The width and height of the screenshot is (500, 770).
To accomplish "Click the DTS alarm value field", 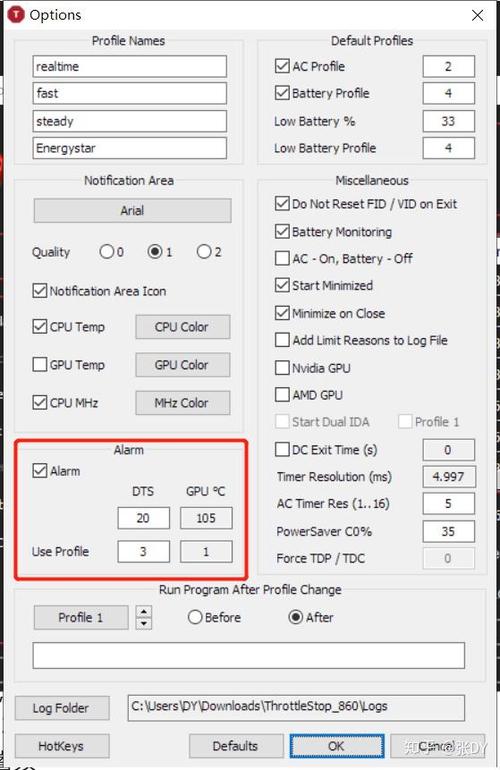I will (x=143, y=518).
